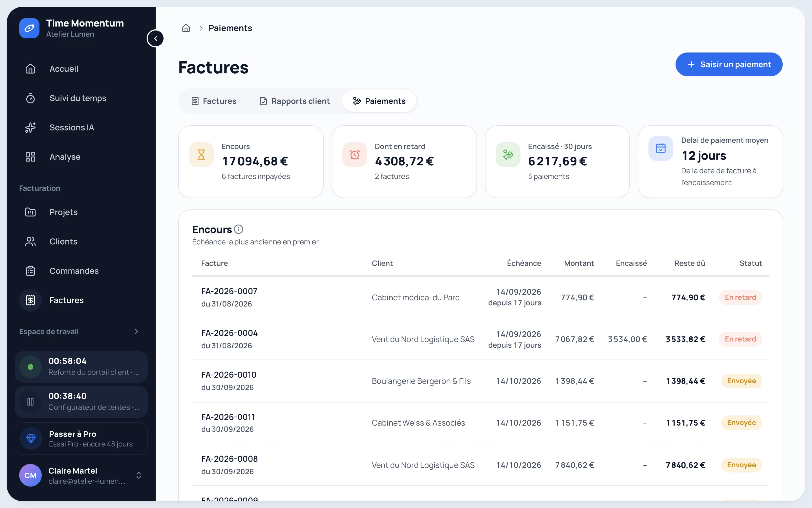Click the Projets folder icon
Viewport: 812px width, 508px height.
(x=30, y=212)
